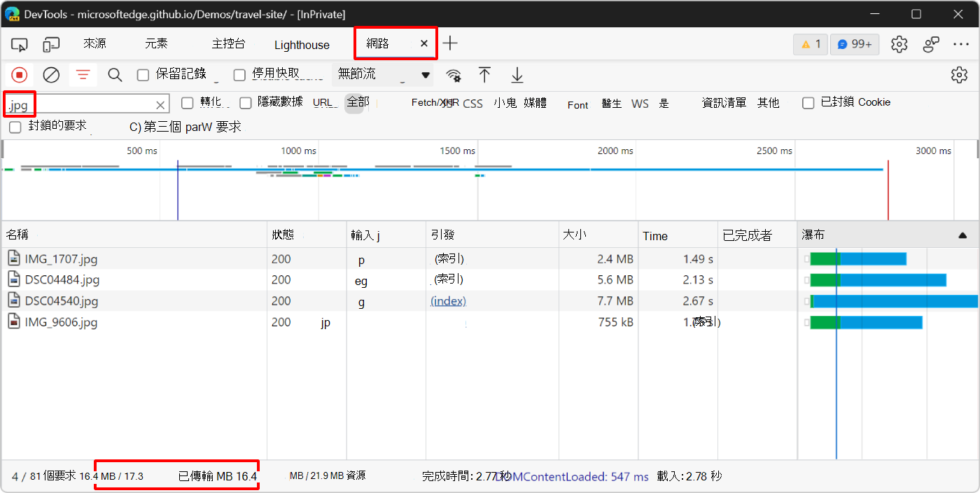Screen dimensions: 980x493
Task: Select the IMG_1707.jpg request name
Action: coord(61,259)
